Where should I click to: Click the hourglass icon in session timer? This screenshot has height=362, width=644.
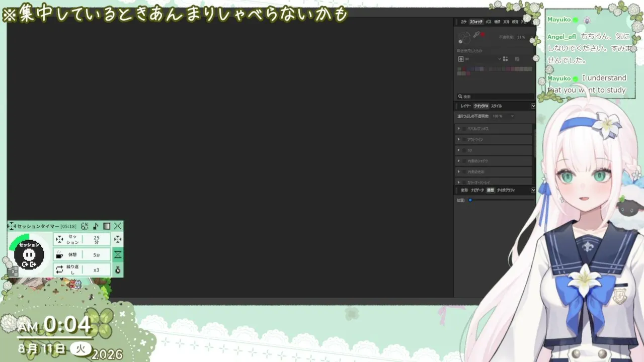(x=118, y=255)
